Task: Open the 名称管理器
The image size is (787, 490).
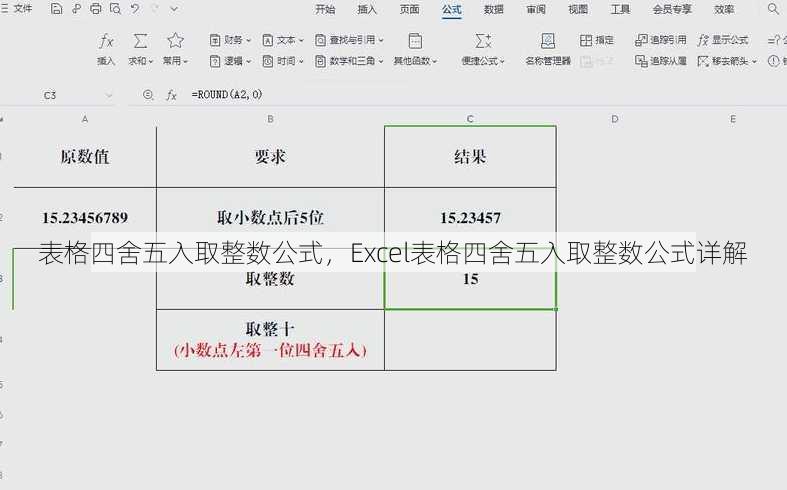Action: tap(548, 49)
